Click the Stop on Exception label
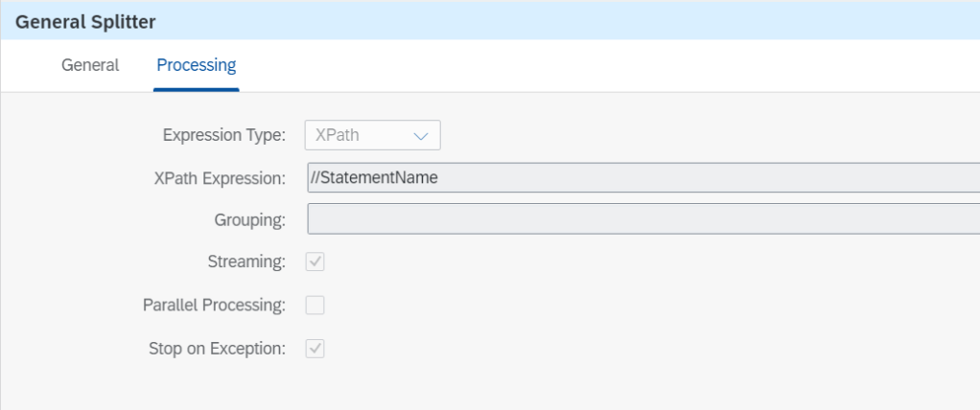Screen dimensions: 980x410 pos(218,349)
